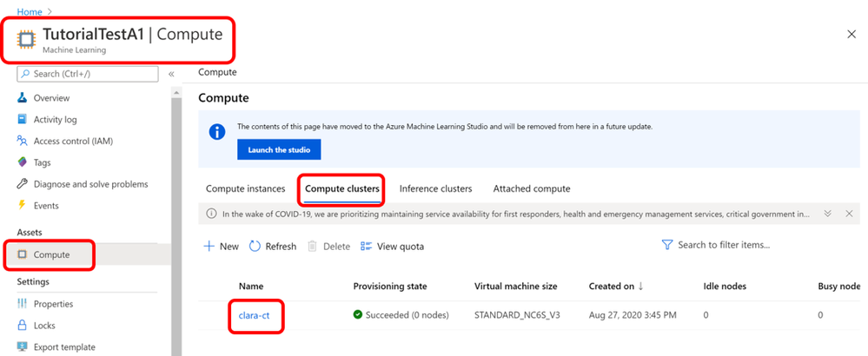Click Aug 27, 2020 3:45 PM cell

(x=633, y=315)
